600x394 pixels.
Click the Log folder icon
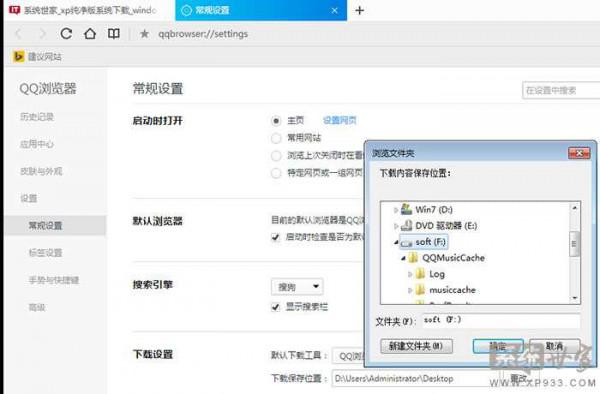click(420, 274)
